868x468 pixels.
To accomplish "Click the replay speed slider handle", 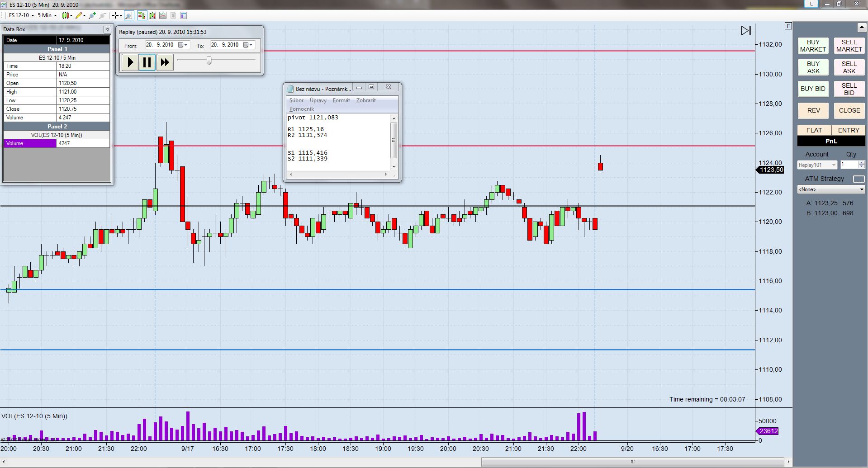I will [209, 61].
